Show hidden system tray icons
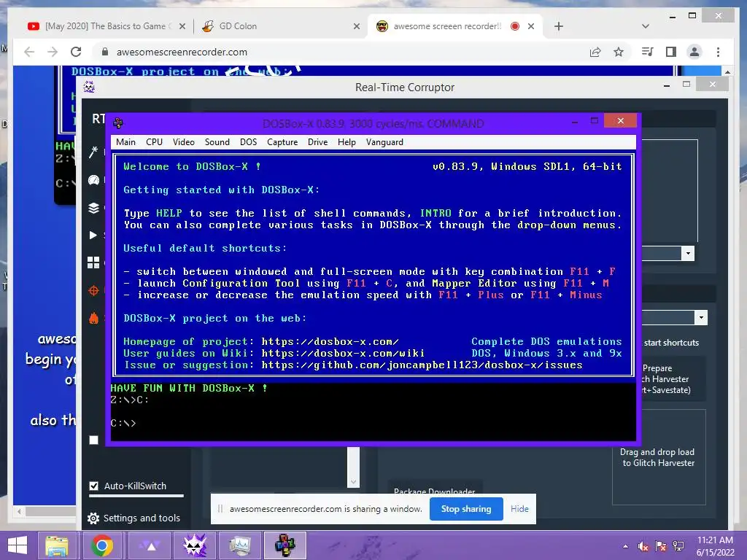The width and height of the screenshot is (747, 560). click(625, 547)
